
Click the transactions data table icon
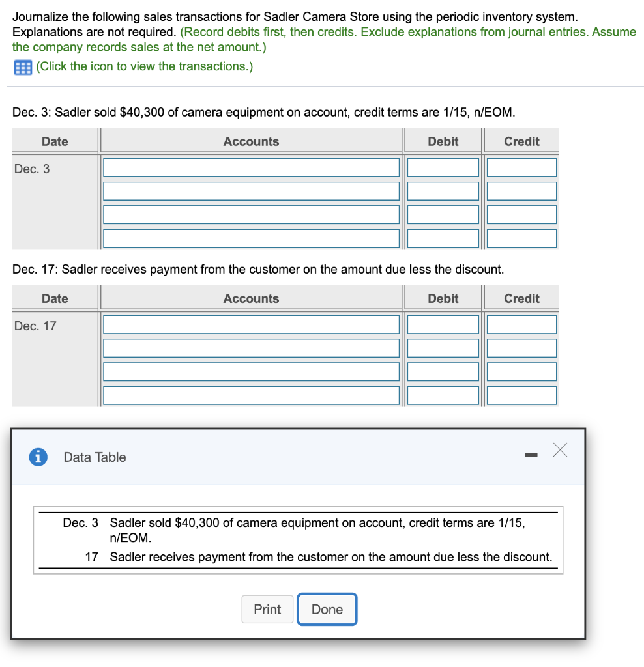click(23, 67)
